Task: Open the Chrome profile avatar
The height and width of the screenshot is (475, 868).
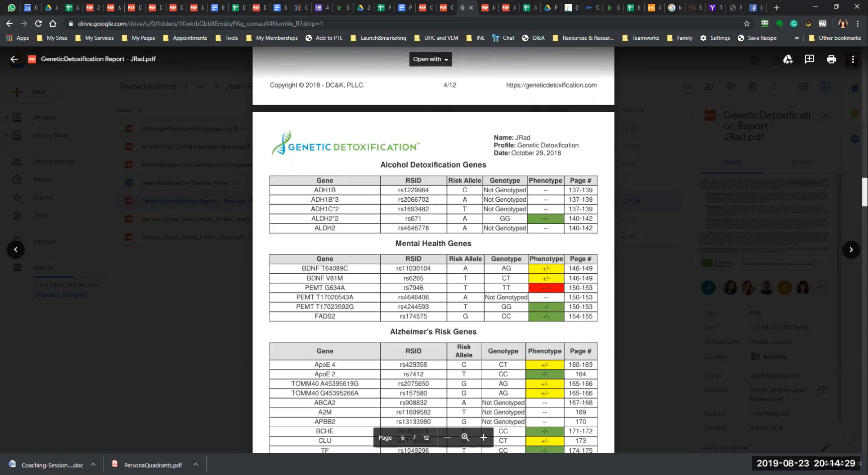Action: [x=843, y=24]
